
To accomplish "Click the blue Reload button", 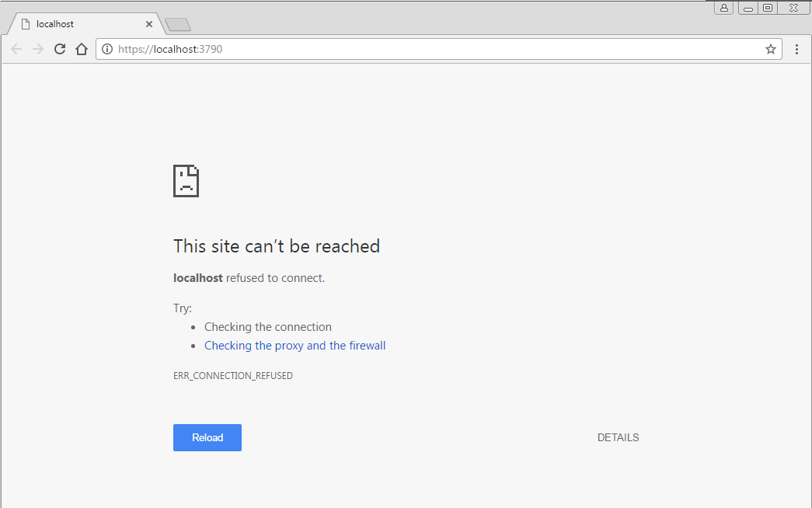I will pos(207,437).
